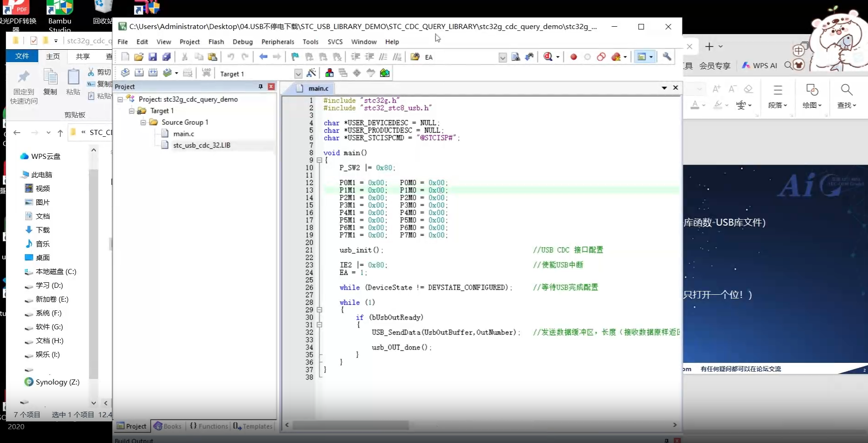Collapse the main() function code fold
Image resolution: width=868 pixels, height=443 pixels.
pos(319,160)
